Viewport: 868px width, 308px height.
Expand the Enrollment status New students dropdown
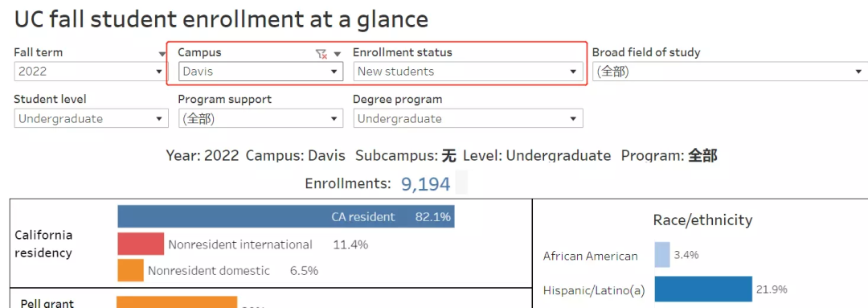(x=469, y=72)
